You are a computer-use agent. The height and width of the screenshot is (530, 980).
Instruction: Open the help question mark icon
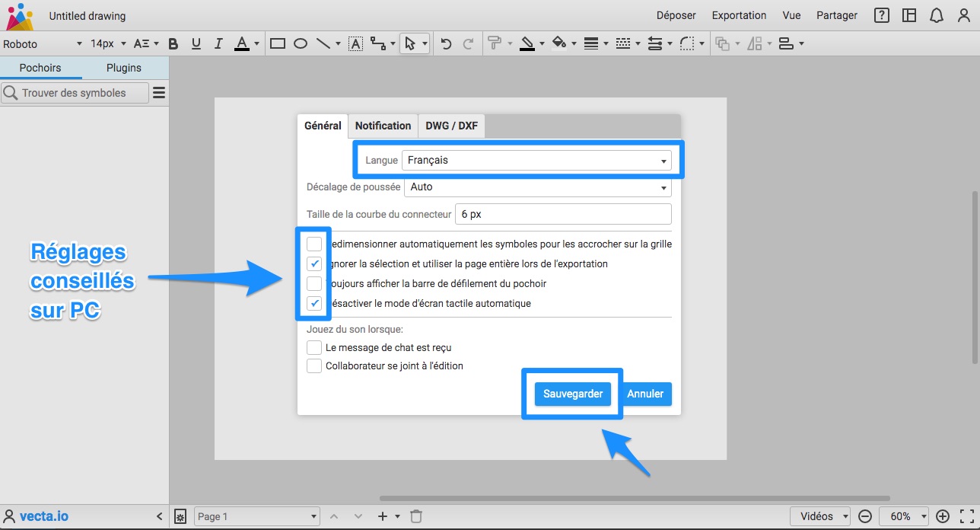(x=882, y=15)
